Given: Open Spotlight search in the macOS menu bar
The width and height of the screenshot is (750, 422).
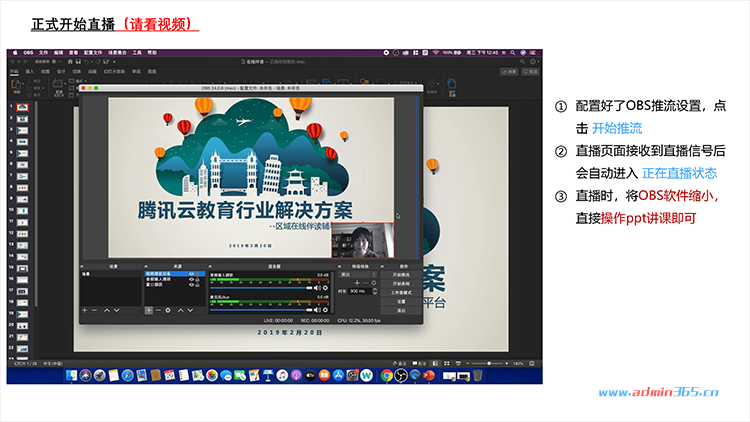Looking at the screenshot, I should [512, 53].
